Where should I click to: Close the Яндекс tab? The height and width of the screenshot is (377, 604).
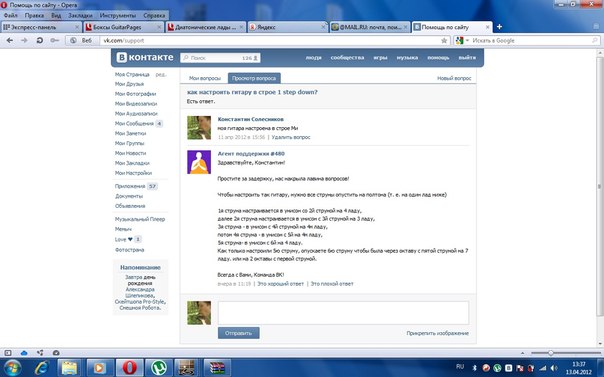[x=323, y=27]
